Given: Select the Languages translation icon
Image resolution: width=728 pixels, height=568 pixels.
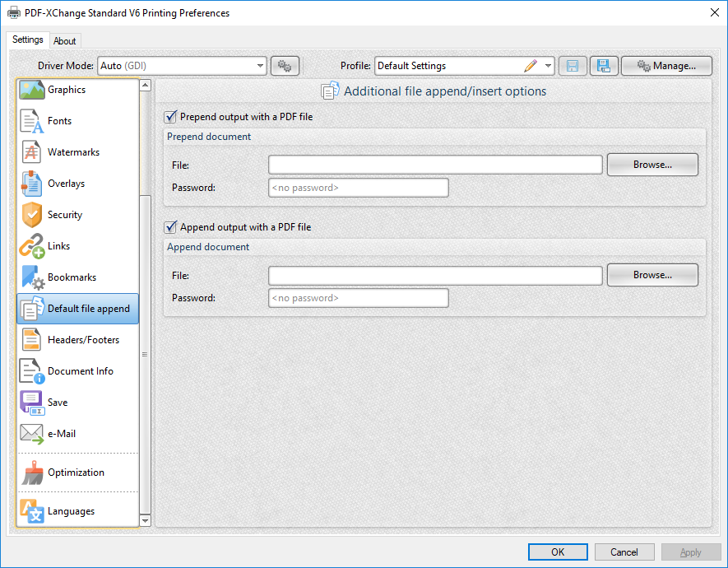Looking at the screenshot, I should 32,511.
